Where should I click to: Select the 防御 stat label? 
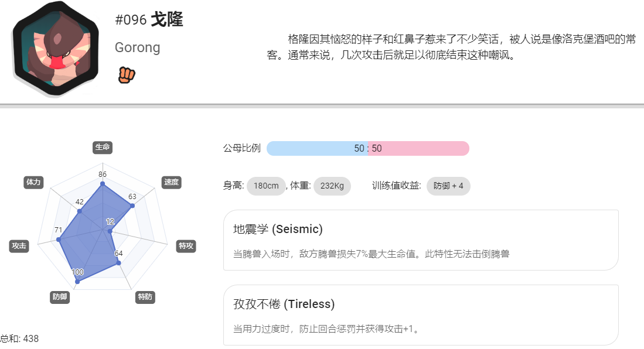pyautogui.click(x=60, y=296)
